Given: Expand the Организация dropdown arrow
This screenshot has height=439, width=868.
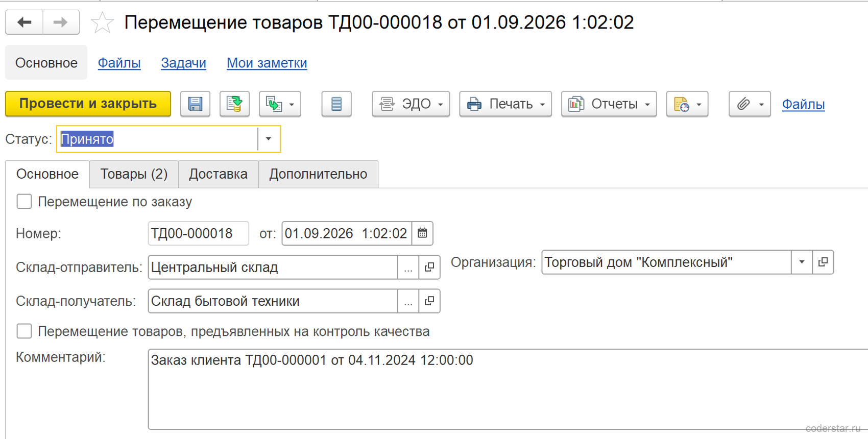Looking at the screenshot, I should (802, 262).
